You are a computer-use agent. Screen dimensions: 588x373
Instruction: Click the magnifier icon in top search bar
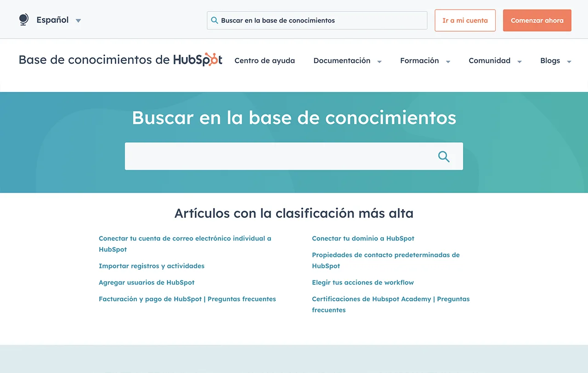coord(215,20)
